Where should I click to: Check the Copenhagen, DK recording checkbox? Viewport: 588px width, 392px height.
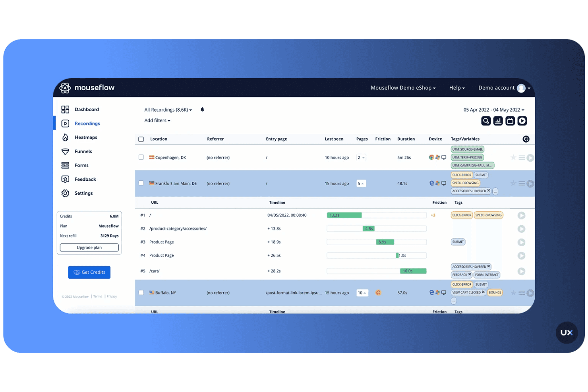tap(141, 157)
